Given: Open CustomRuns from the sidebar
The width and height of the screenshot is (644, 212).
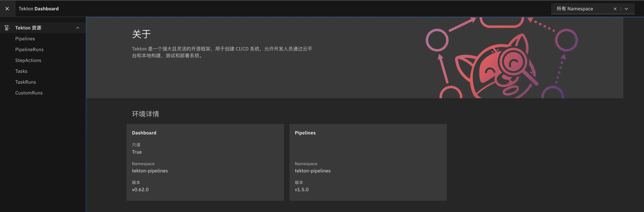Looking at the screenshot, I should tap(29, 93).
